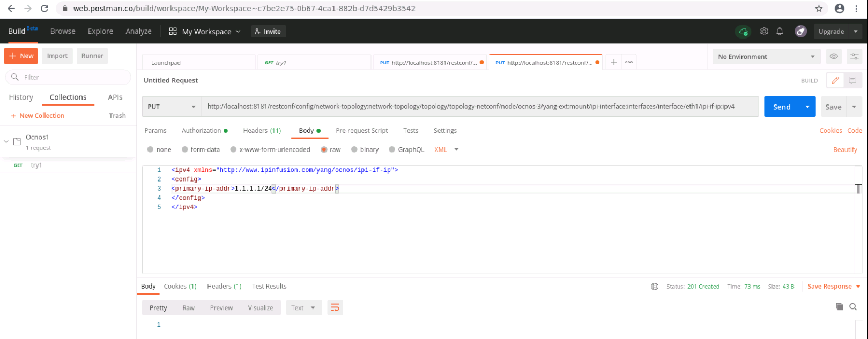Open the PUT method dropdown
This screenshot has height=339, width=868.
172,107
